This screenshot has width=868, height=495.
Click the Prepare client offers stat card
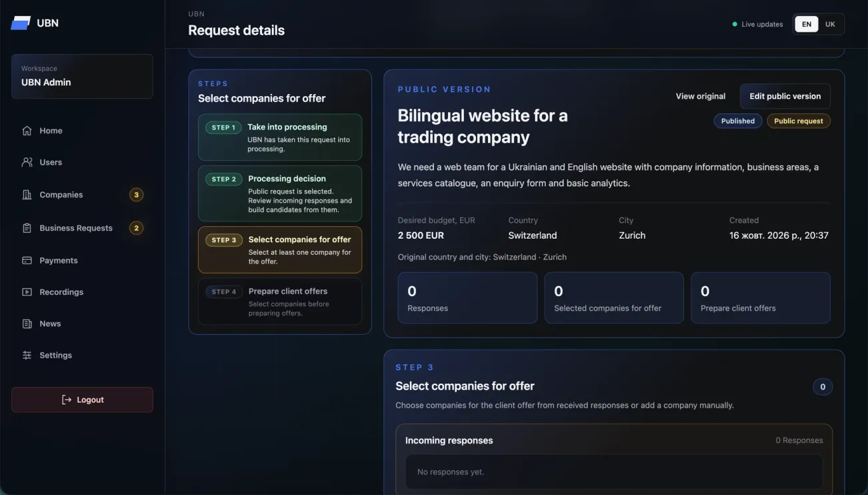(x=761, y=298)
